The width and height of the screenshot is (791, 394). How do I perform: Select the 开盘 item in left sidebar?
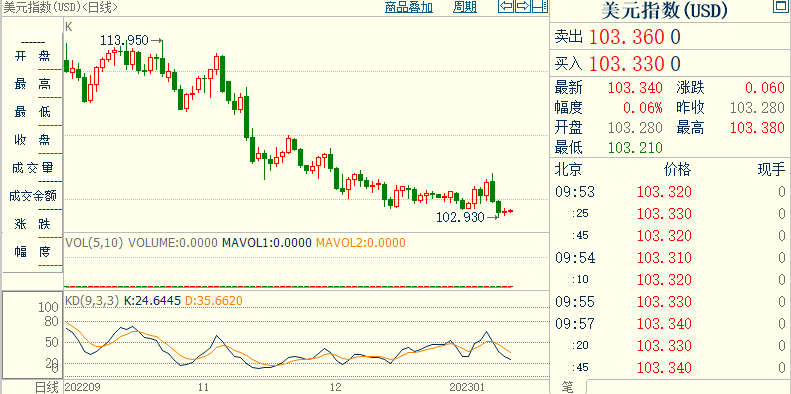(32, 56)
